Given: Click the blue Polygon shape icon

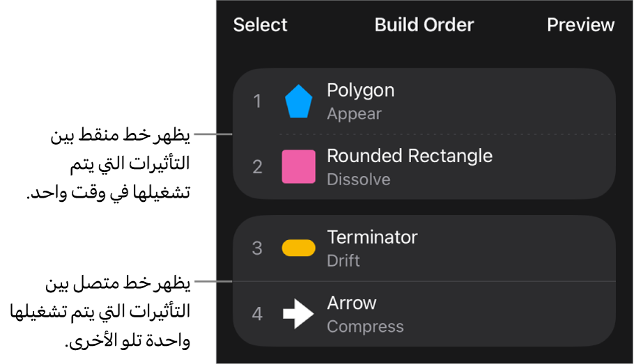Looking at the screenshot, I should [298, 102].
